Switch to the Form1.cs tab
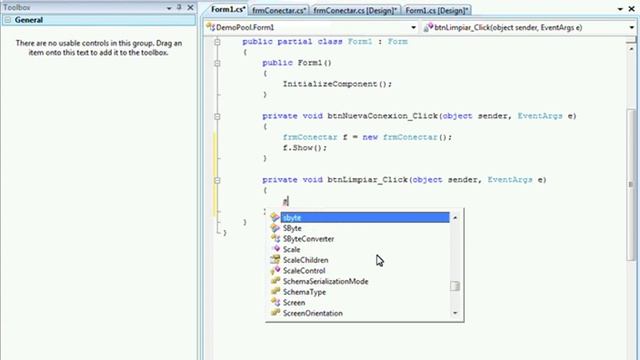640x360 pixels. click(228, 9)
